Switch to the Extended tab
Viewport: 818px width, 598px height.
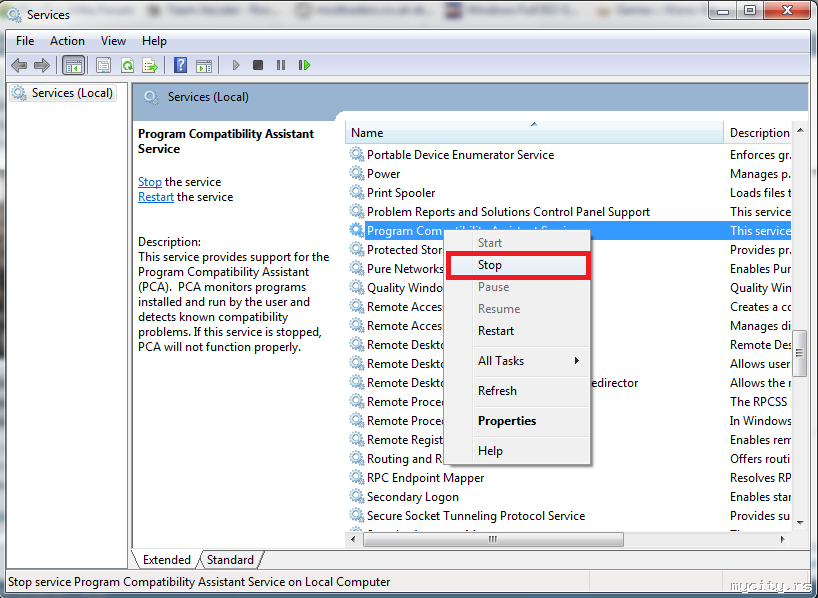click(x=166, y=560)
